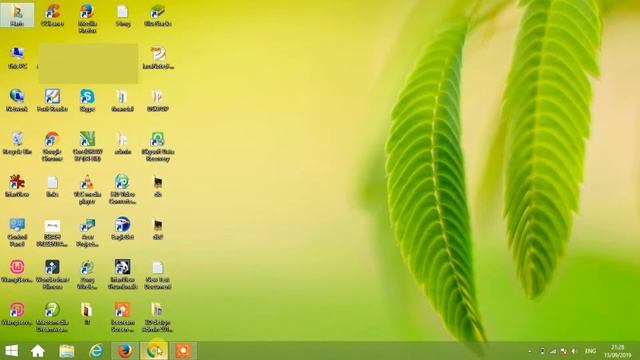
Task: Open the taskbar clock and date
Action: tap(618, 351)
